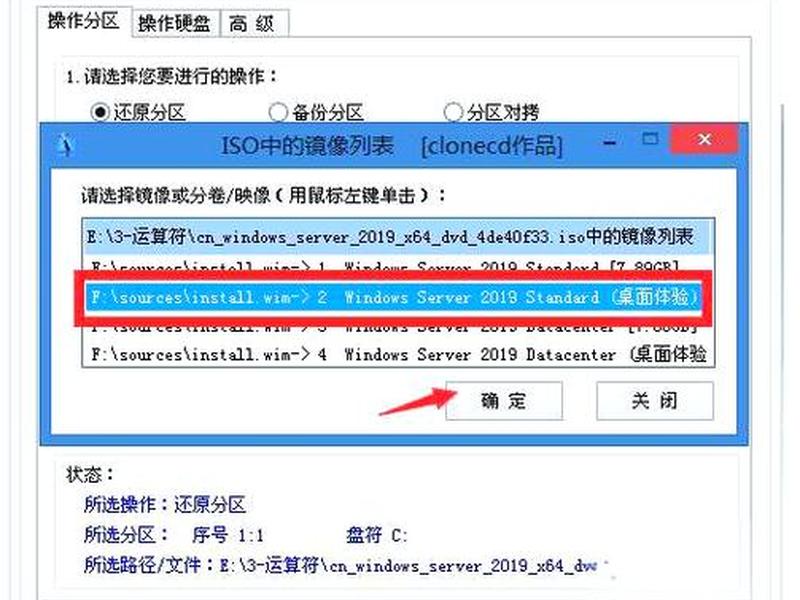The image size is (800, 600).
Task: Click the ISO path header row in list
Action: 398,237
